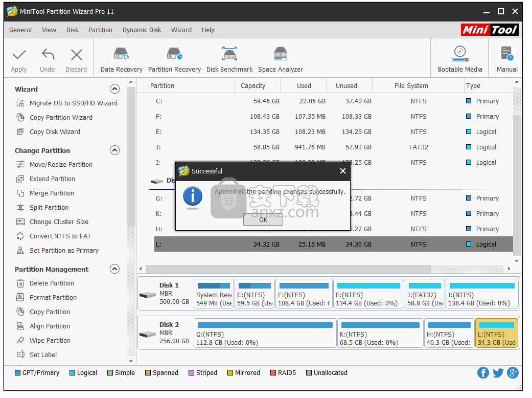The image size is (532, 398).
Task: Click the Discard X icon
Action: coord(76,55)
